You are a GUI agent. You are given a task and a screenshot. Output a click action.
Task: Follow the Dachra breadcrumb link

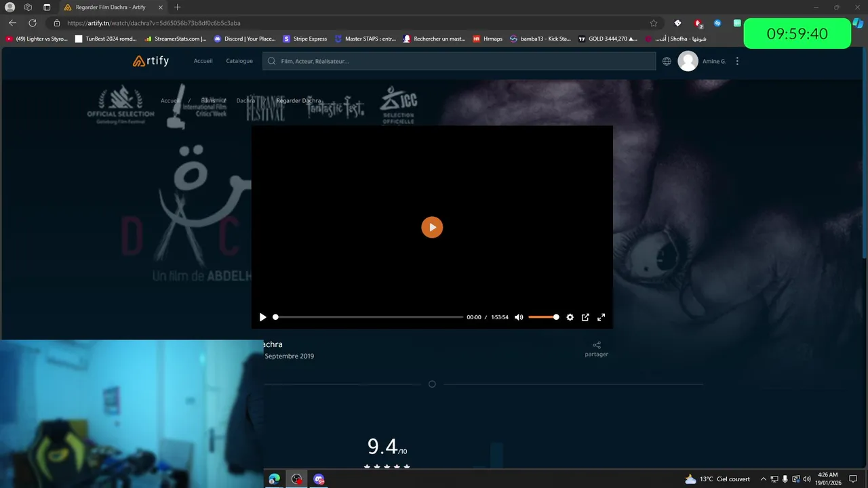245,100
